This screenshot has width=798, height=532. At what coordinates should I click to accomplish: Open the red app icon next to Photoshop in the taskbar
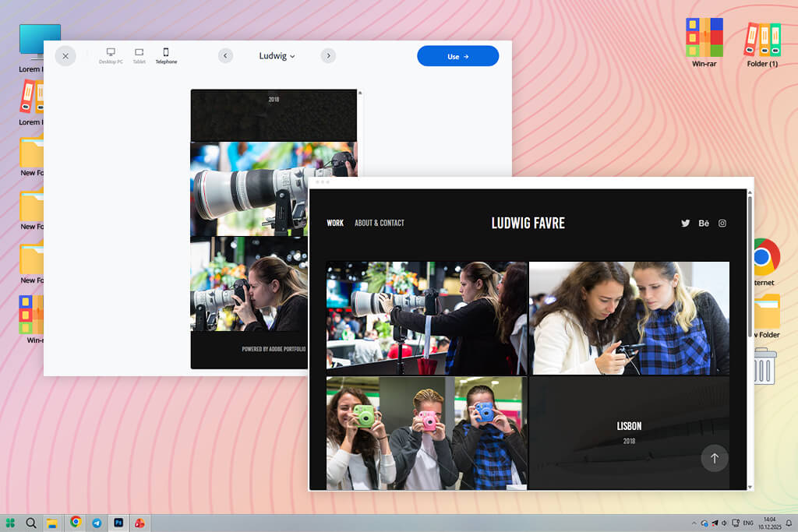pos(139,523)
